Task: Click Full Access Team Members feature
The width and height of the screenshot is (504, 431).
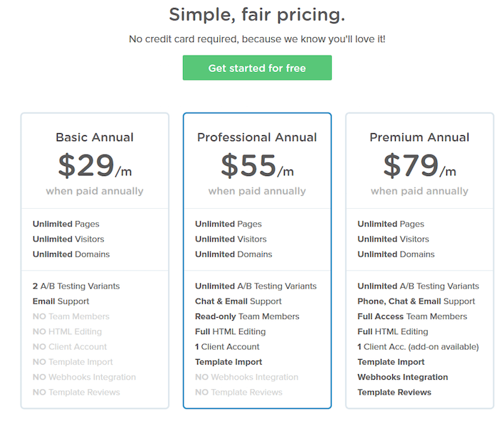Action: (412, 316)
